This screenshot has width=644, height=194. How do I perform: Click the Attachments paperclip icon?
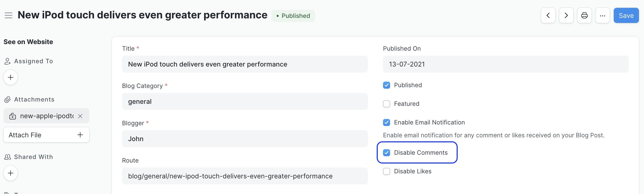click(x=8, y=100)
